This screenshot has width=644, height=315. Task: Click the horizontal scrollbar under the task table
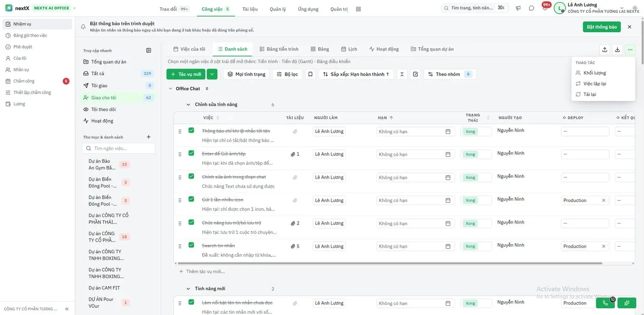pos(390,264)
